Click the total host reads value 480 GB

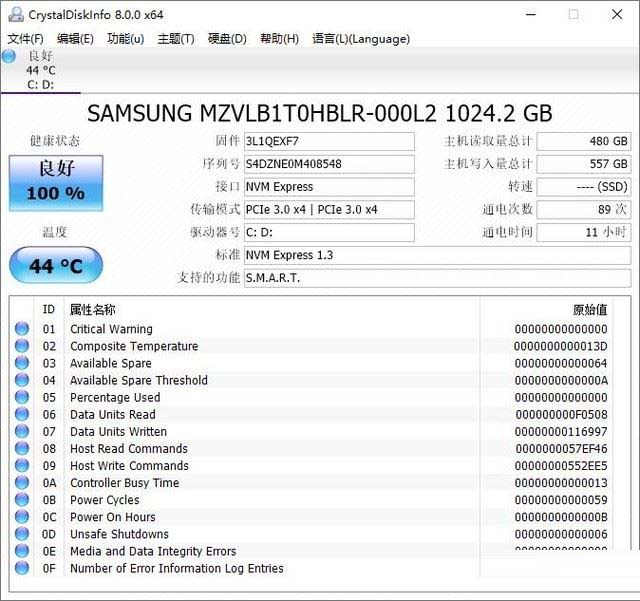point(584,141)
